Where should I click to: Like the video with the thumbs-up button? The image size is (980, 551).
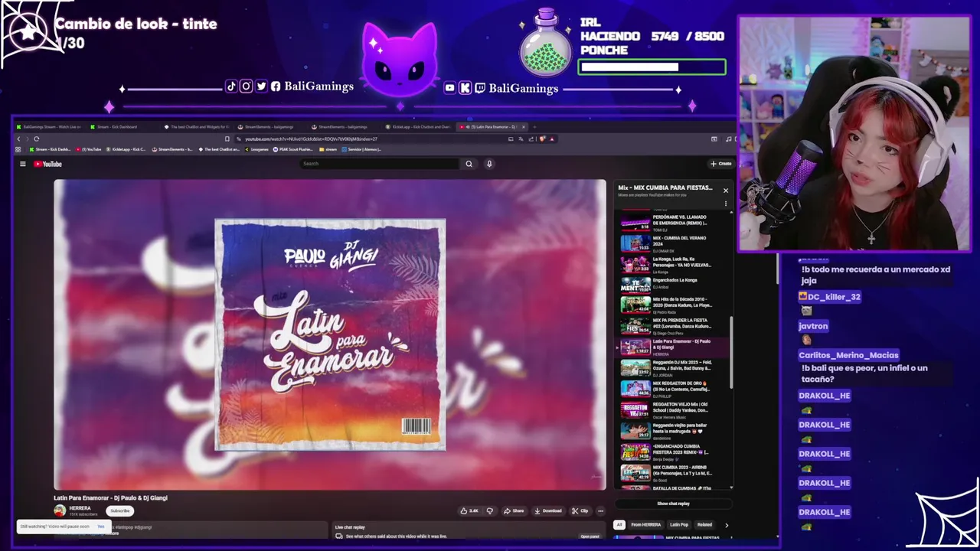tap(469, 510)
